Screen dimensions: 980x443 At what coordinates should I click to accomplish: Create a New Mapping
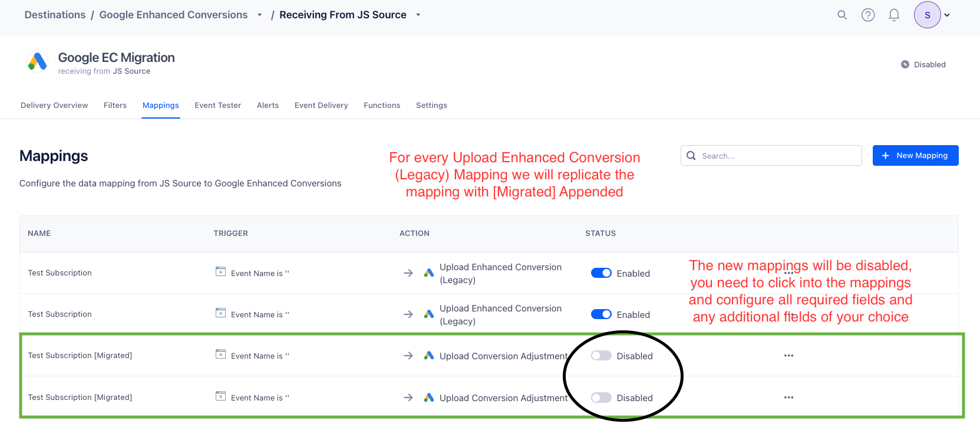point(915,156)
